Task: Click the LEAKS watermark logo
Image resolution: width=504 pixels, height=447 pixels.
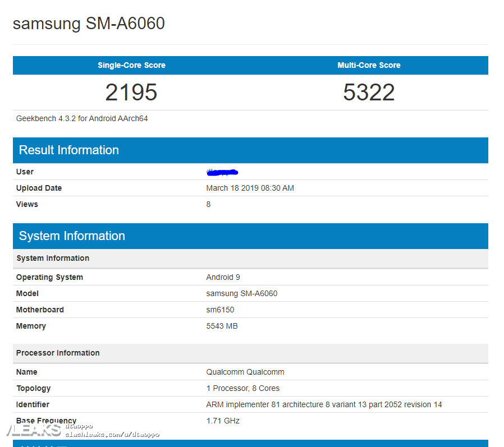Action: pyautogui.click(x=33, y=430)
